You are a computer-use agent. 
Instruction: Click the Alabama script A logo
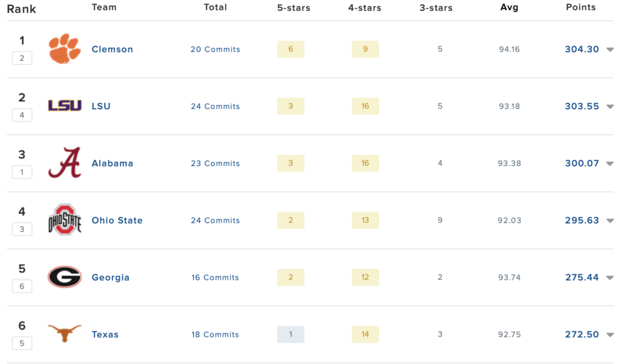tap(64, 163)
